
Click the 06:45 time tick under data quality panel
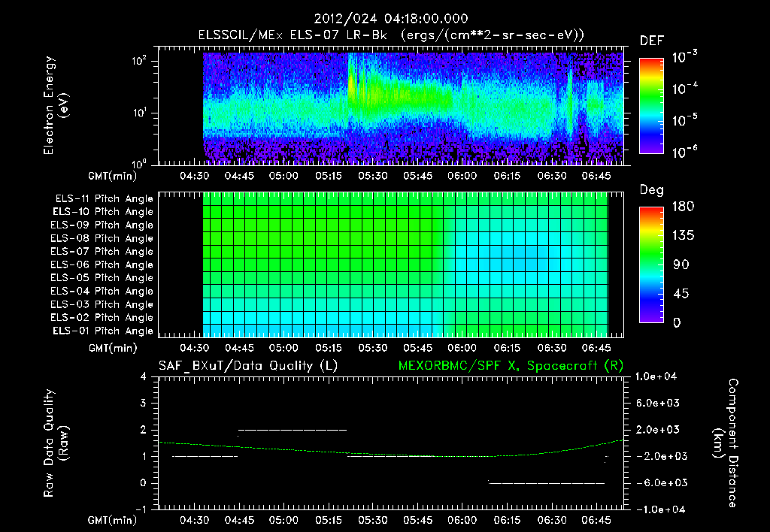tap(596, 520)
